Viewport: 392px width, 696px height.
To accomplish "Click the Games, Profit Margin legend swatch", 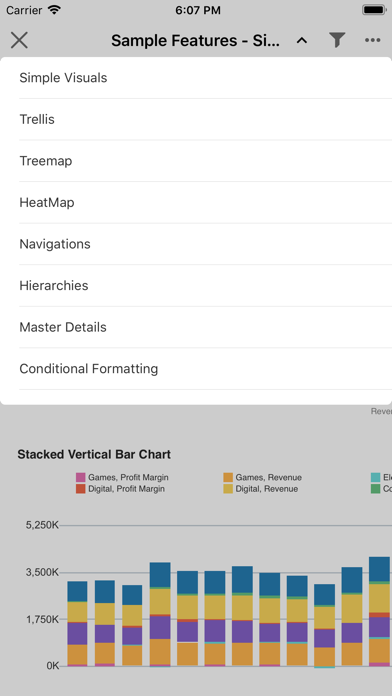I will pos(80,478).
